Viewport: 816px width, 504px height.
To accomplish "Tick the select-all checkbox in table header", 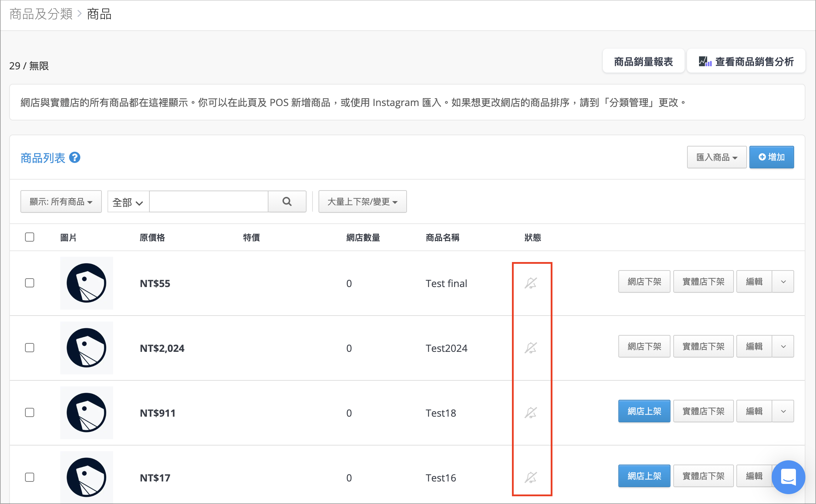I will point(30,237).
